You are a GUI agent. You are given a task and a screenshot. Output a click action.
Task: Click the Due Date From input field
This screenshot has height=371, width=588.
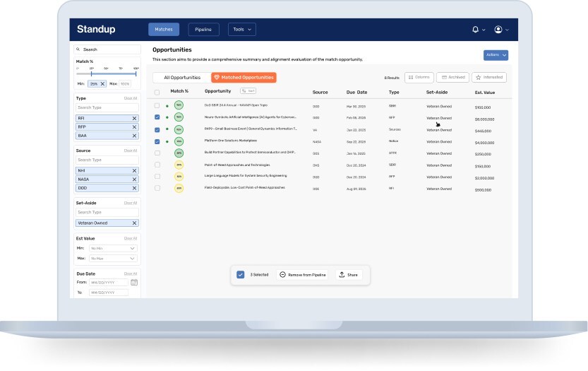pyautogui.click(x=109, y=283)
